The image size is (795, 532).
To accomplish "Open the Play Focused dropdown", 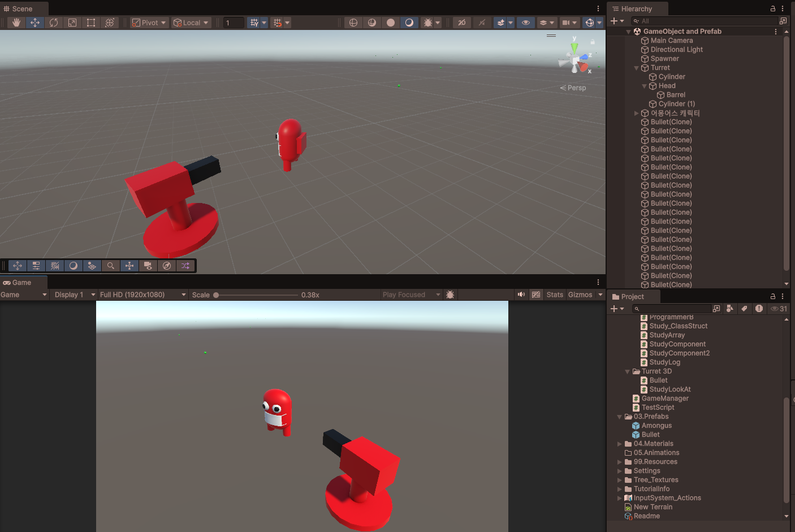I will pos(411,295).
